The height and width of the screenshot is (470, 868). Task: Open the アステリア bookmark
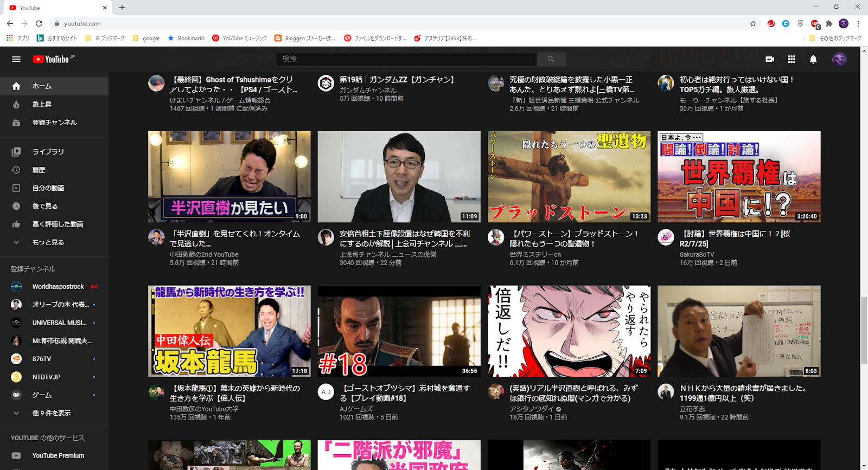click(445, 38)
